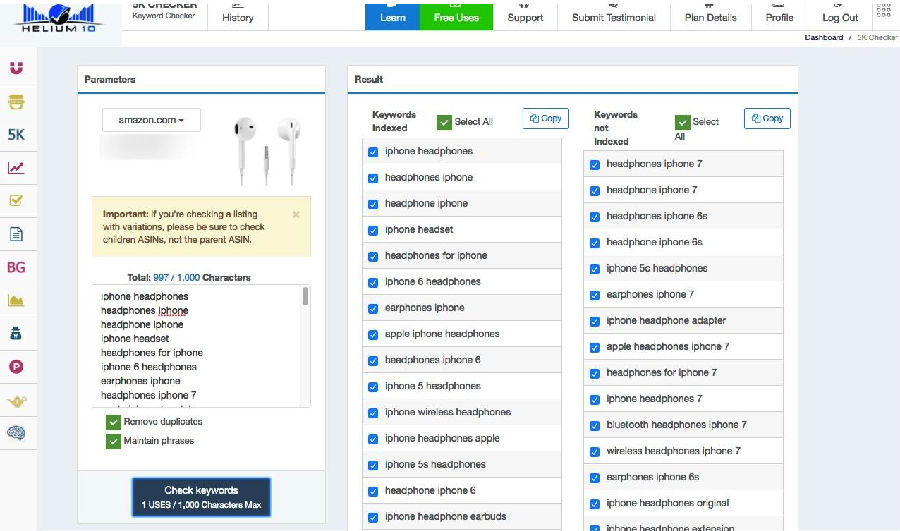Uncheck the 'iphone headset' keyword checkbox
This screenshot has width=900, height=531.
[373, 230]
